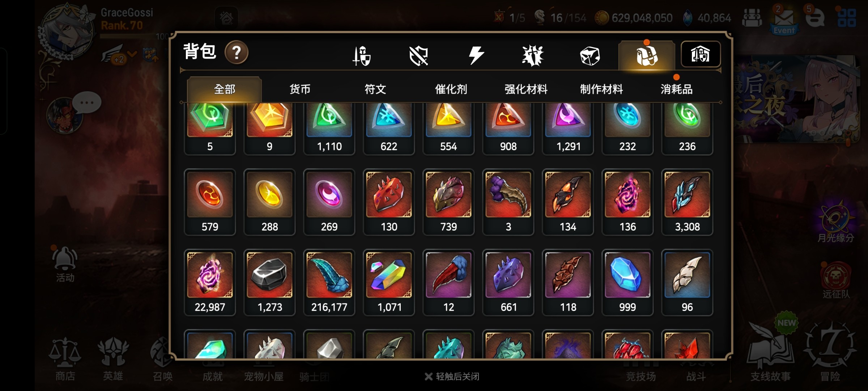Select the item stack showing 216,177
This screenshot has height=391, width=868.
[x=329, y=282]
